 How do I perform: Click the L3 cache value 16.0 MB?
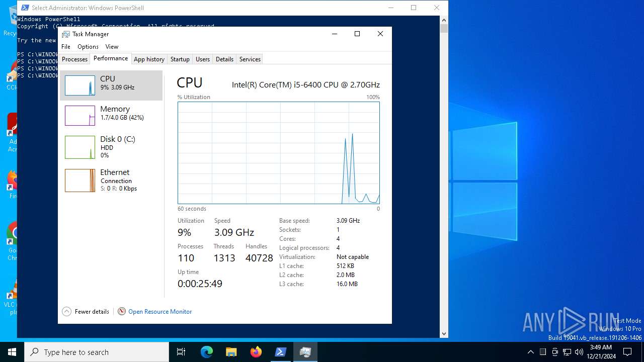347,284
